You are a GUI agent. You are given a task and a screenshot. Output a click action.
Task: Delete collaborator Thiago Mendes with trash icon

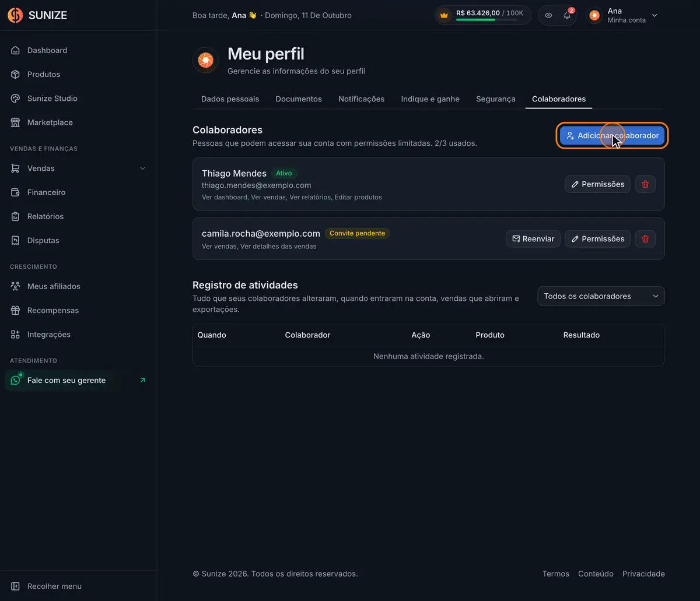[x=645, y=184]
